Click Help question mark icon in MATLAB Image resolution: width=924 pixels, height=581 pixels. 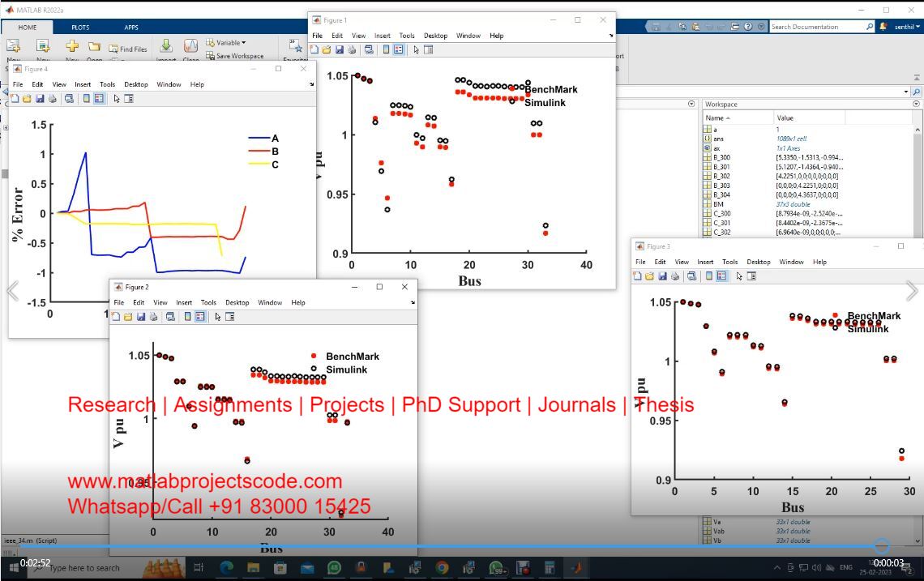[748, 27]
